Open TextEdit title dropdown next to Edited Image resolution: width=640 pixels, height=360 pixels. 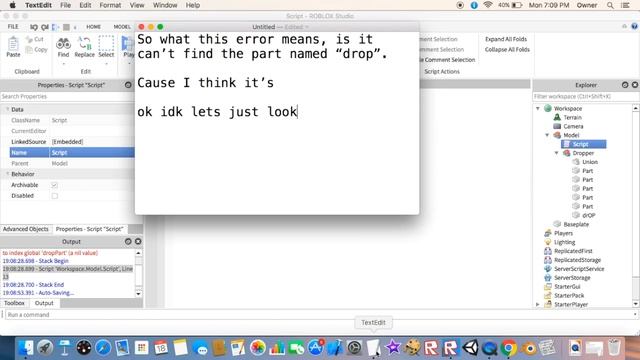pos(307,27)
